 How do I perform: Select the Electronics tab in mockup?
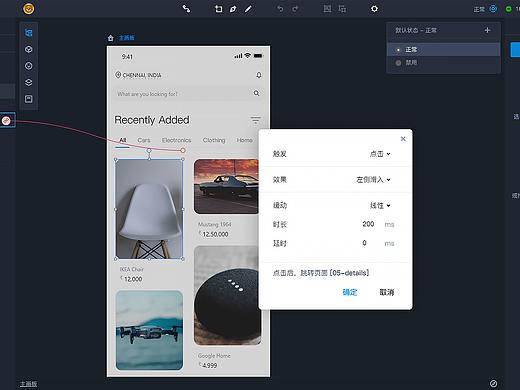click(176, 140)
